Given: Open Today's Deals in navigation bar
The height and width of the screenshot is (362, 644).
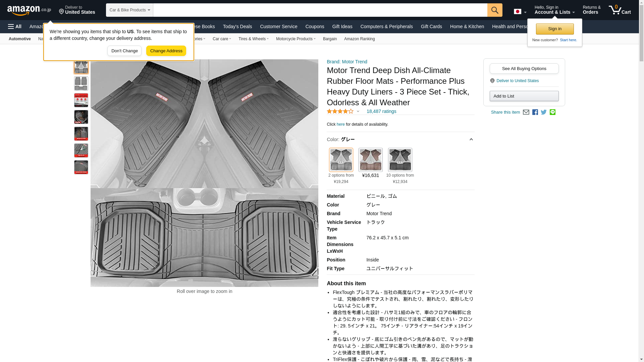Looking at the screenshot, I should click(237, 26).
